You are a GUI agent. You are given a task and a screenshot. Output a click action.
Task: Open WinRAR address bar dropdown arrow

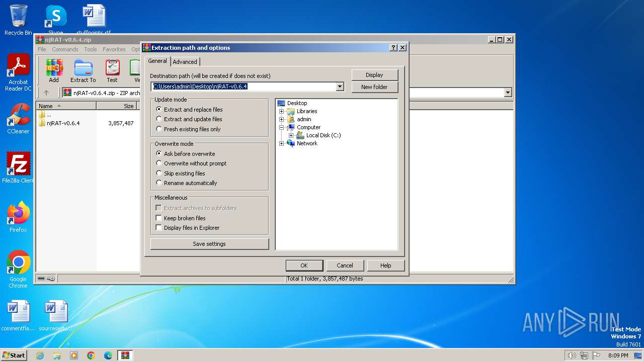[x=508, y=93]
